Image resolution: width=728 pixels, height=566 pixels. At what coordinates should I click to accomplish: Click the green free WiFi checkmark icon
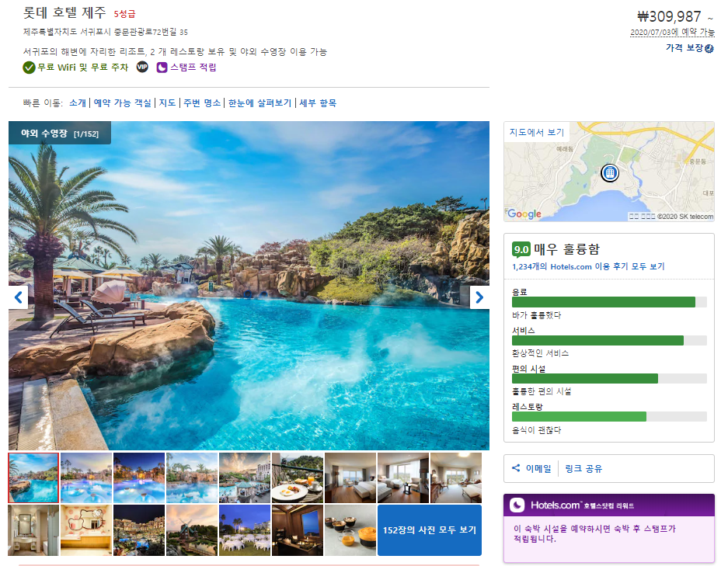(x=29, y=68)
